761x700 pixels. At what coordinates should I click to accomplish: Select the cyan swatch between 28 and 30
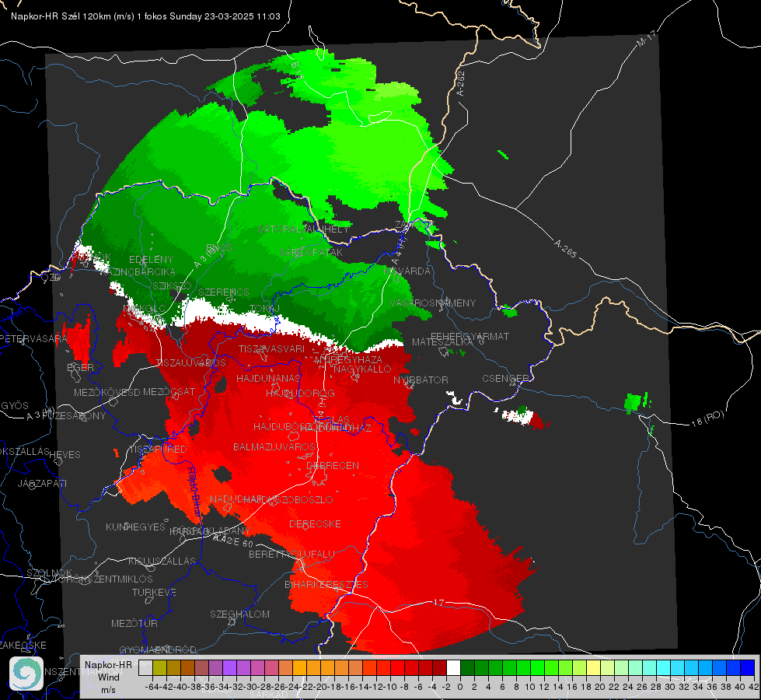[x=663, y=667]
